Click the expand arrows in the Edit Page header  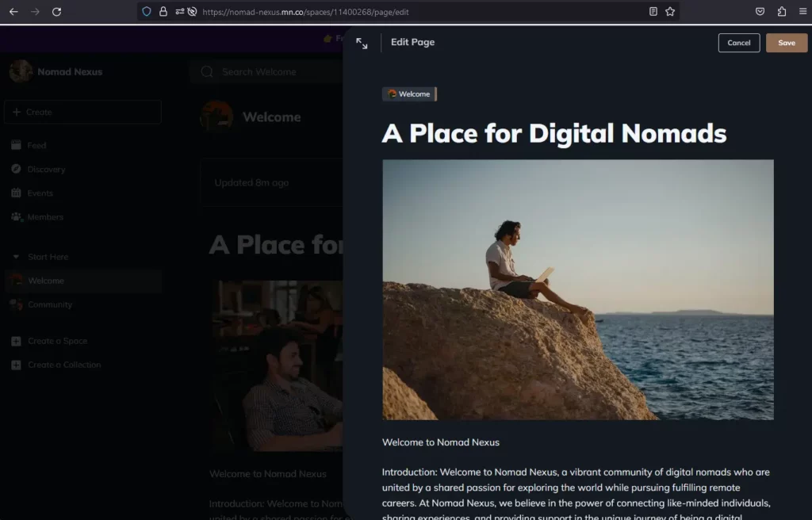click(x=362, y=44)
